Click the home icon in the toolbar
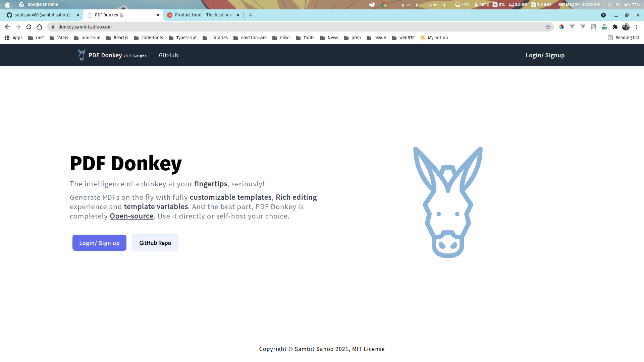644x362 pixels. [40, 27]
